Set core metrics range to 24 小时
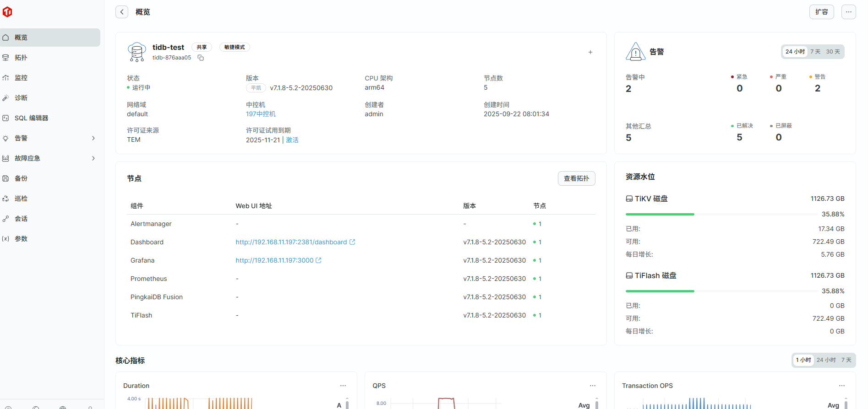This screenshot has width=868, height=409. pos(826,360)
